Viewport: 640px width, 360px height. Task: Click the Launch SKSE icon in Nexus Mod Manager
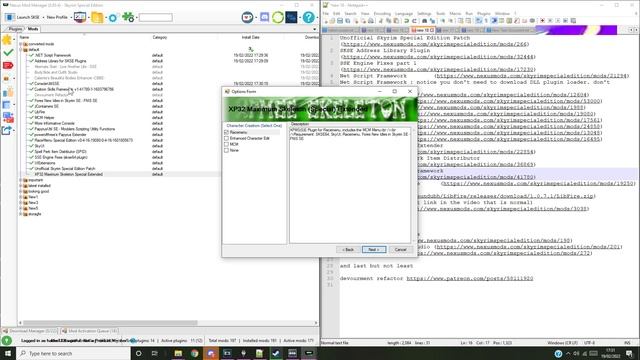coord(10,17)
